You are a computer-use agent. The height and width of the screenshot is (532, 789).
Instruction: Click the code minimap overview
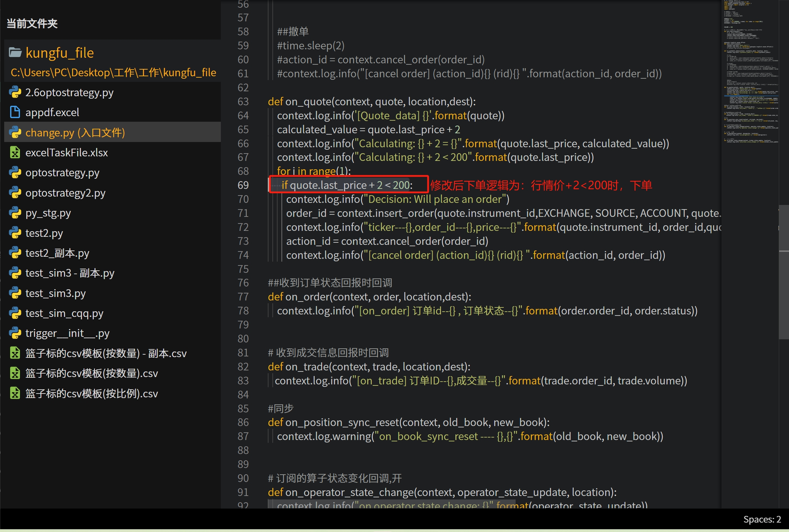point(750,72)
